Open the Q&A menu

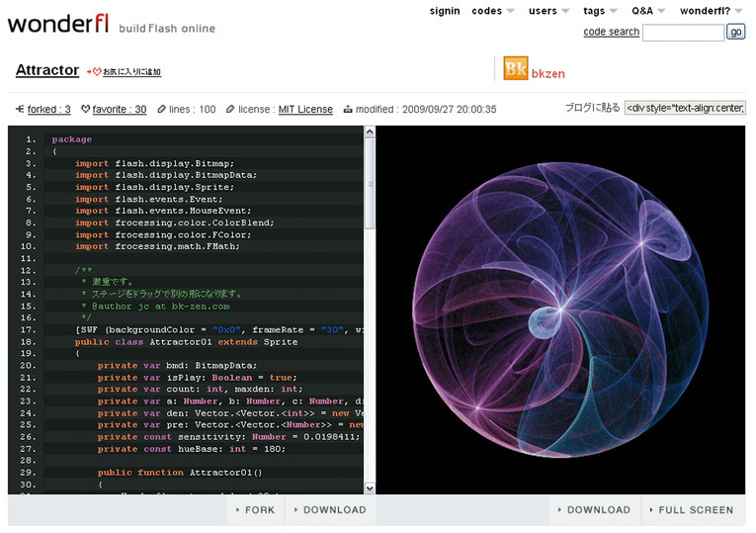coord(642,11)
